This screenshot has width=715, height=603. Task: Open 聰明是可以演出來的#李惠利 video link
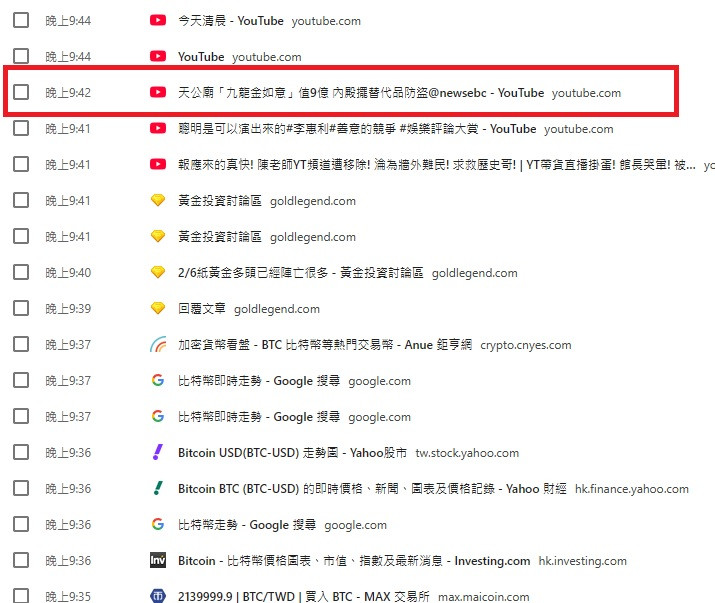tap(357, 129)
